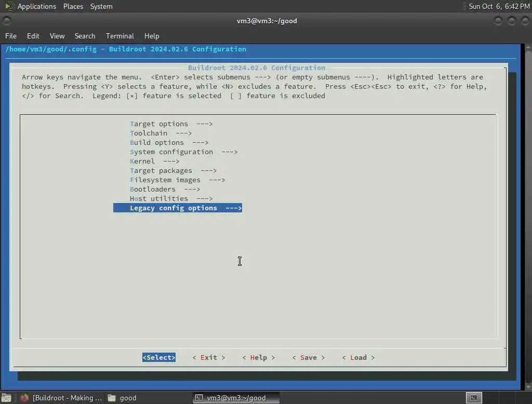Open the Applications menu
Image resolution: width=532 pixels, height=404 pixels.
(x=37, y=6)
